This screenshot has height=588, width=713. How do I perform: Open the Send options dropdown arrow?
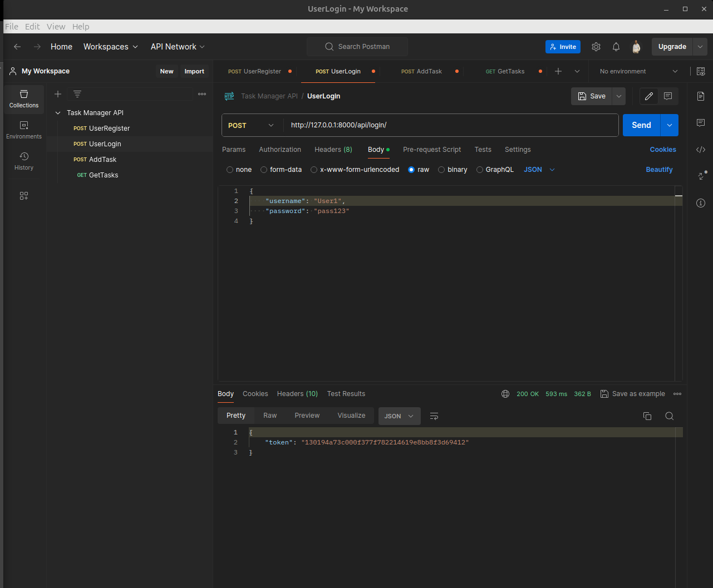click(x=670, y=125)
